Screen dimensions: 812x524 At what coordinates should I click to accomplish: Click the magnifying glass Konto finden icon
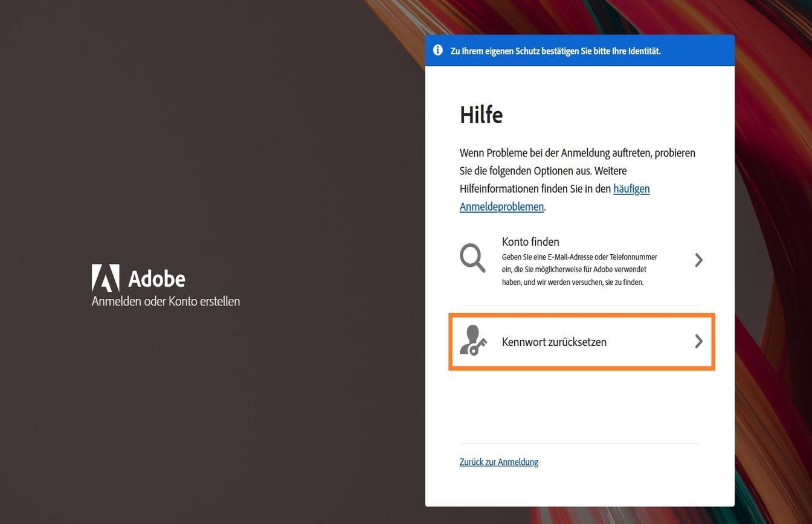click(x=472, y=258)
